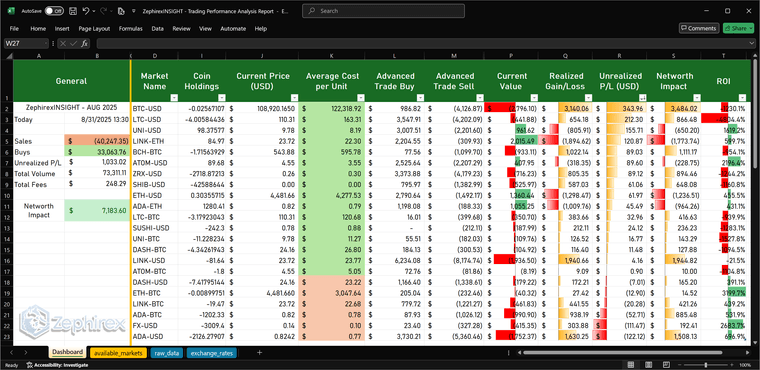Go to previous sheet tab arrow

pyautogui.click(x=12, y=353)
